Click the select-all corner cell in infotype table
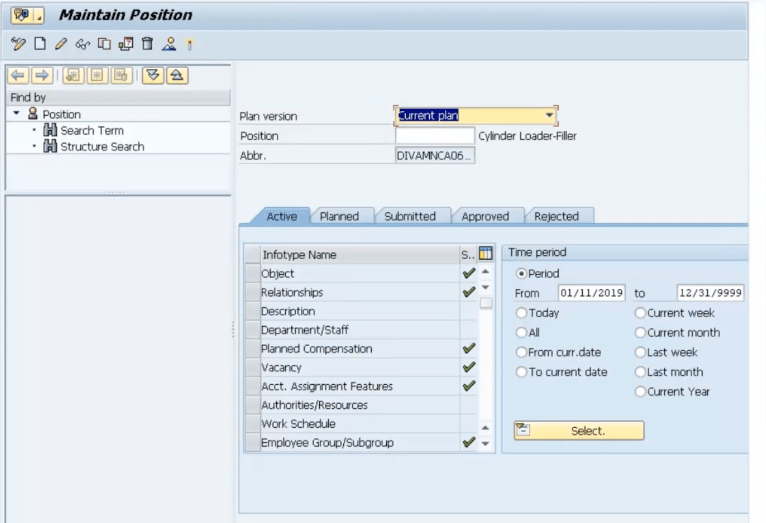The width and height of the screenshot is (766, 523). 253,254
